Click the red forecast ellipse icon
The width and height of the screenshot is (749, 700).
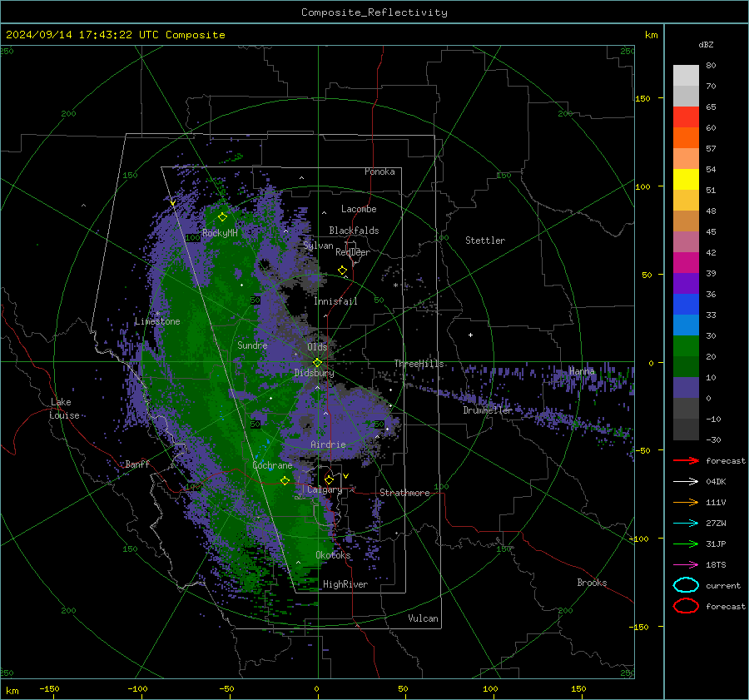coord(686,606)
